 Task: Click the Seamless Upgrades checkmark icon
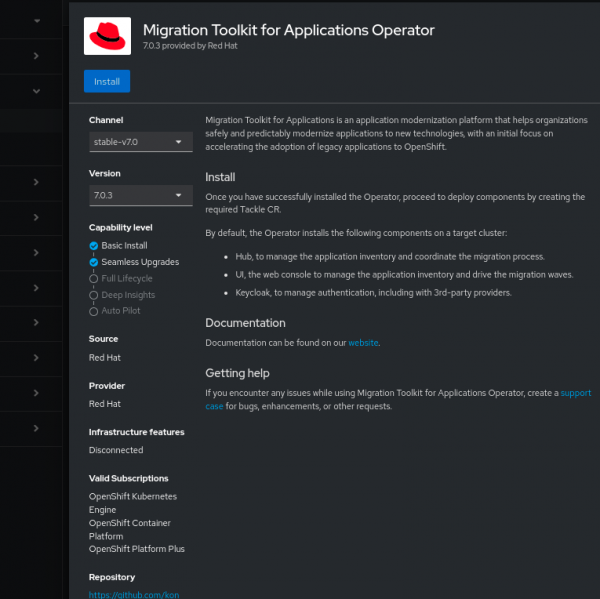(93, 262)
